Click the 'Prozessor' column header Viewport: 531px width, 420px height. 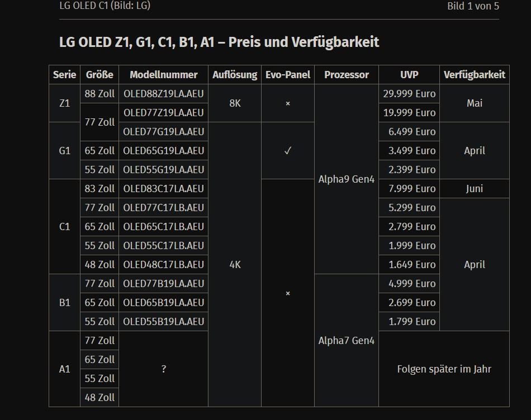(347, 74)
